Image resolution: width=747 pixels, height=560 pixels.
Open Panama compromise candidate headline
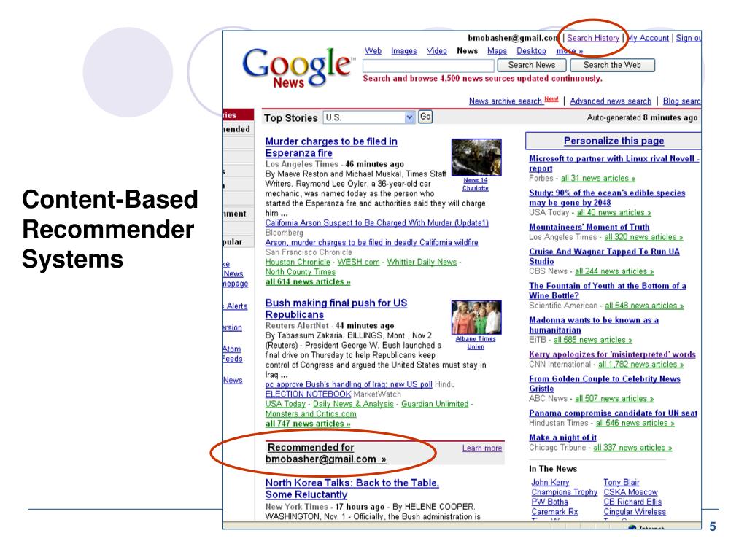[613, 413]
